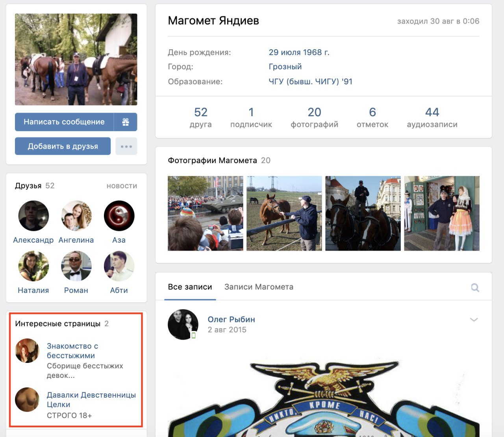
Task: Send a gift via the gift icon
Action: click(x=126, y=122)
